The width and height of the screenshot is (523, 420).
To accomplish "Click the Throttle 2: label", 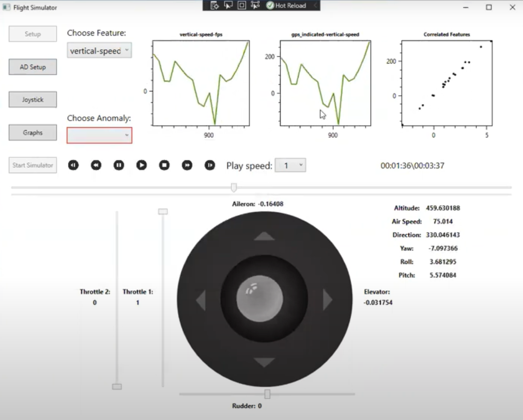I will (95, 292).
